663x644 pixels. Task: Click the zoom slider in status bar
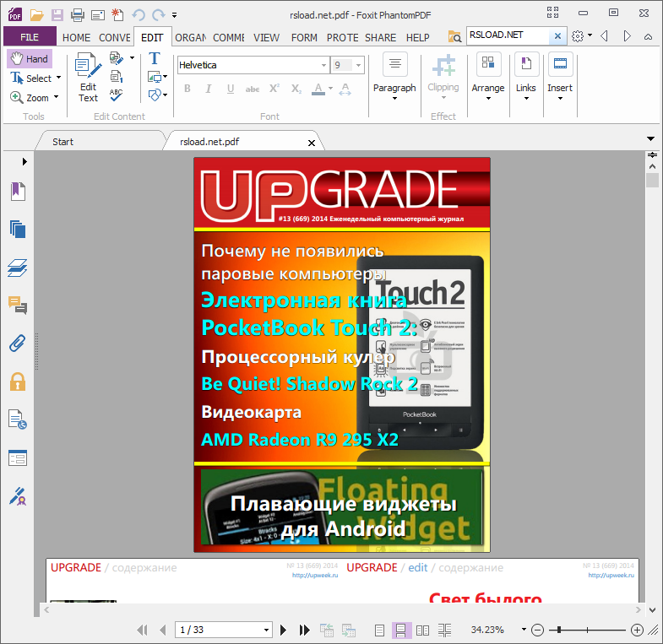point(587,630)
